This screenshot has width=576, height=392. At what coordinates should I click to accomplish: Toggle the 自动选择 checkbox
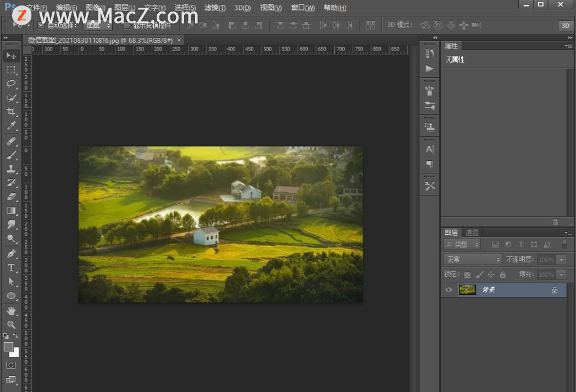click(x=41, y=25)
